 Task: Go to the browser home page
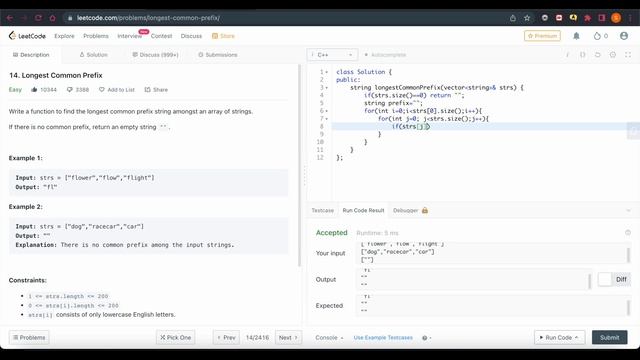click(53, 18)
